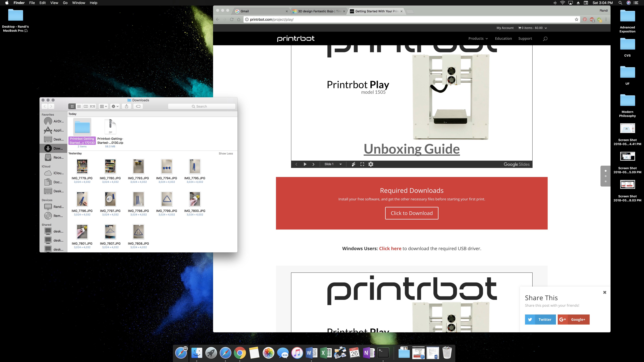This screenshot has width=644, height=362.
Task: Click the Pinterest extension icon
Action: click(x=585, y=19)
